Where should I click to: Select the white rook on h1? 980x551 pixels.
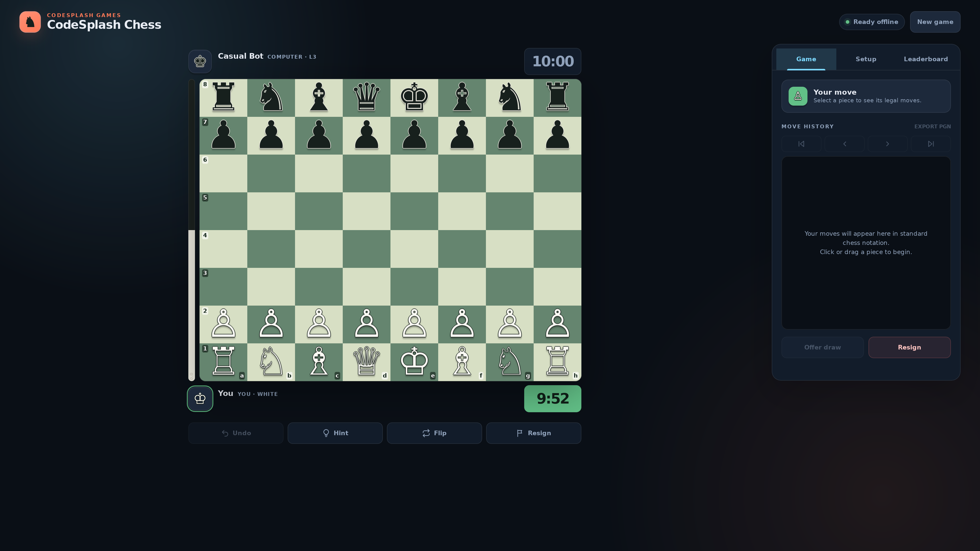point(557,362)
